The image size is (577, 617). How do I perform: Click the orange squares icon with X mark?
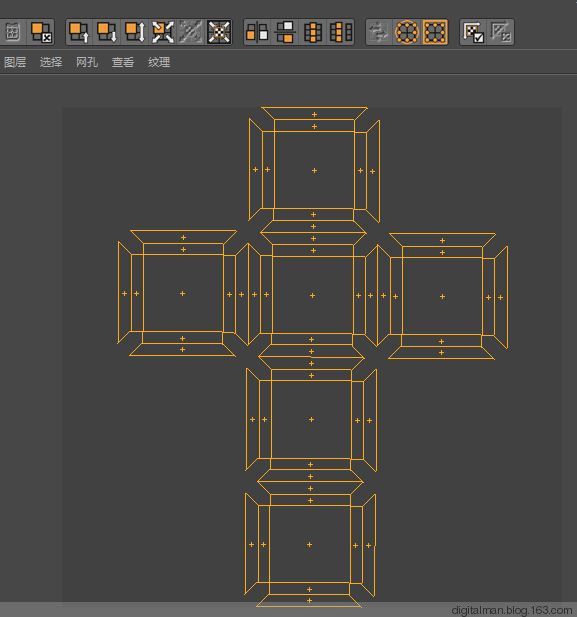(41, 32)
